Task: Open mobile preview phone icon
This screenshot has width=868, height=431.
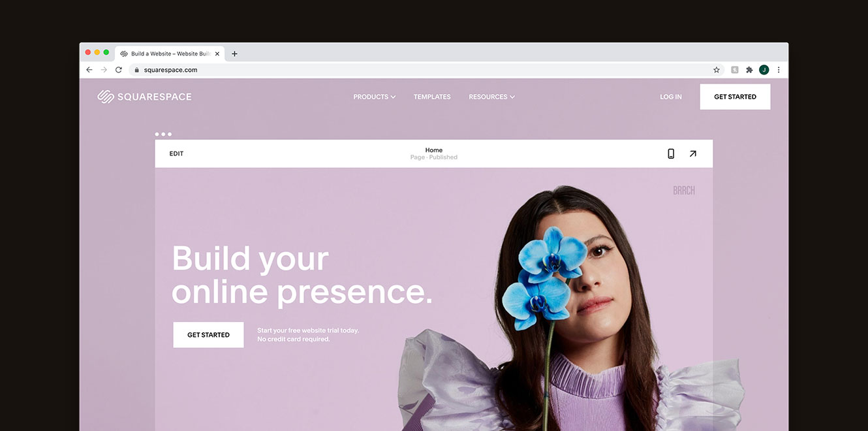Action: click(x=671, y=153)
